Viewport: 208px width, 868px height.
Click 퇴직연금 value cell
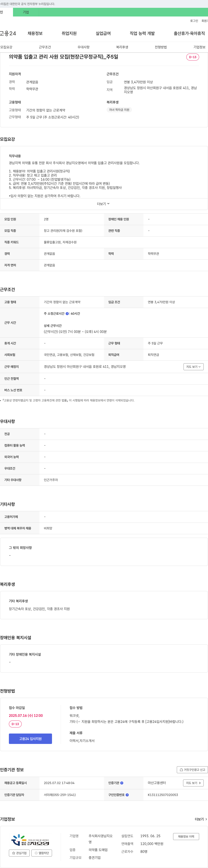tap(153, 355)
